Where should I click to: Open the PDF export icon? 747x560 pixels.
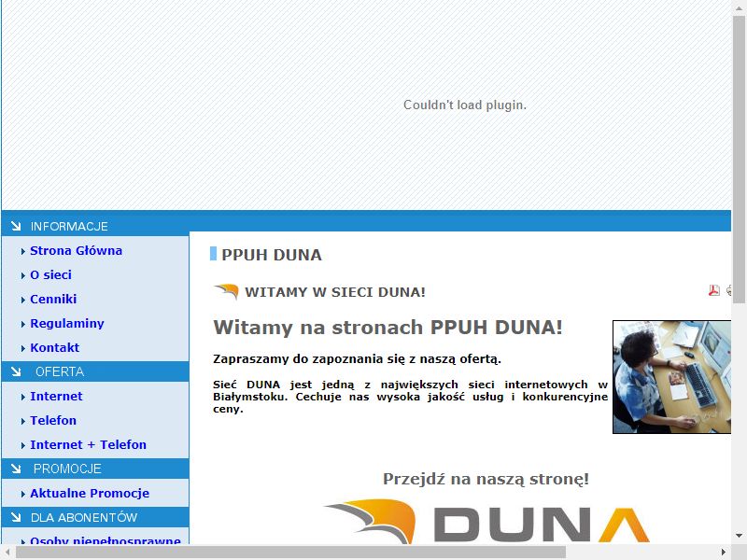[713, 290]
